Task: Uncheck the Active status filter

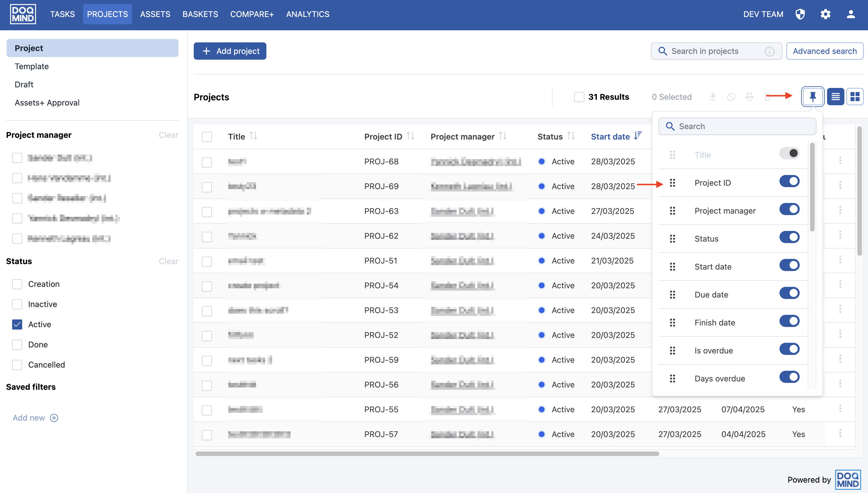Action: (x=17, y=324)
